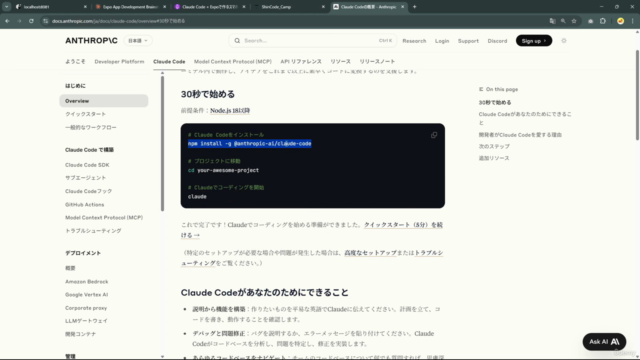Image resolution: width=640 pixels, height=360 pixels.
Task: Open GitHub Actions sidebar item
Action: point(84,204)
